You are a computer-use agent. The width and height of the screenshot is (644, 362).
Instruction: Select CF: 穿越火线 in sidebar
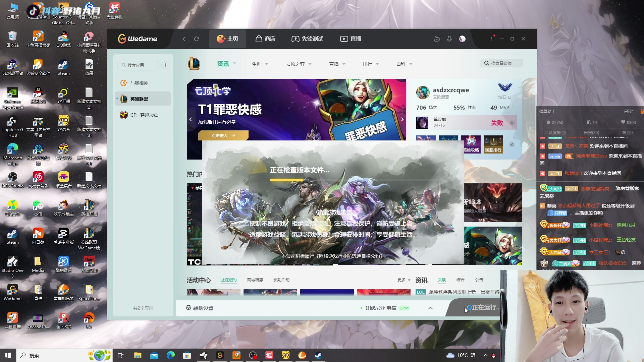(144, 115)
